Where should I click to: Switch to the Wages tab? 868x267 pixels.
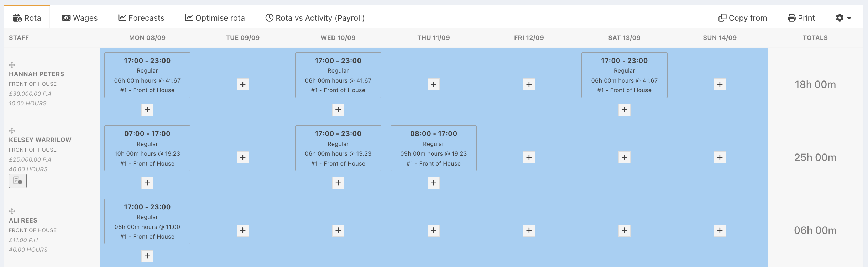(x=80, y=18)
